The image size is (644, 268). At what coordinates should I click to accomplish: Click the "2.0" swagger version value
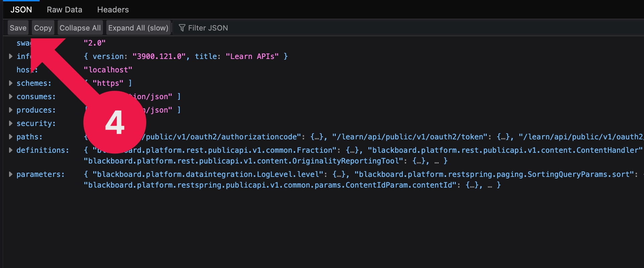pos(95,43)
